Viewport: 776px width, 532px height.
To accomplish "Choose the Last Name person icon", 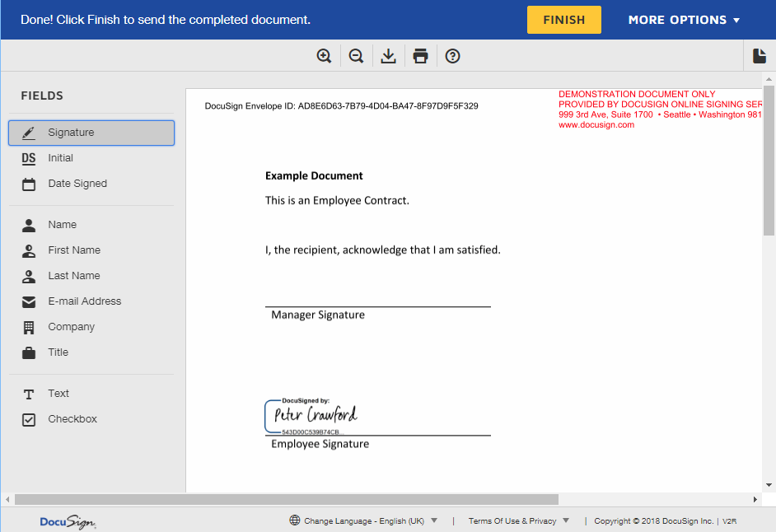I will tap(29, 276).
